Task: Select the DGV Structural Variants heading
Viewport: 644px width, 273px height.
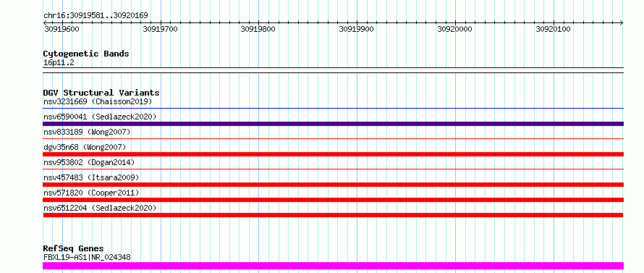Action: point(101,93)
